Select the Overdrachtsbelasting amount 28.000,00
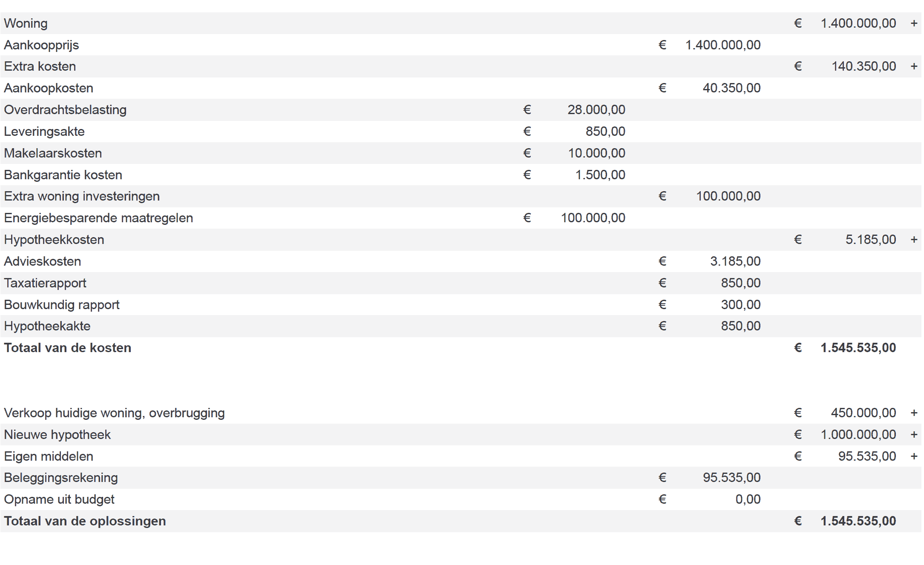924x565 pixels. coord(596,110)
